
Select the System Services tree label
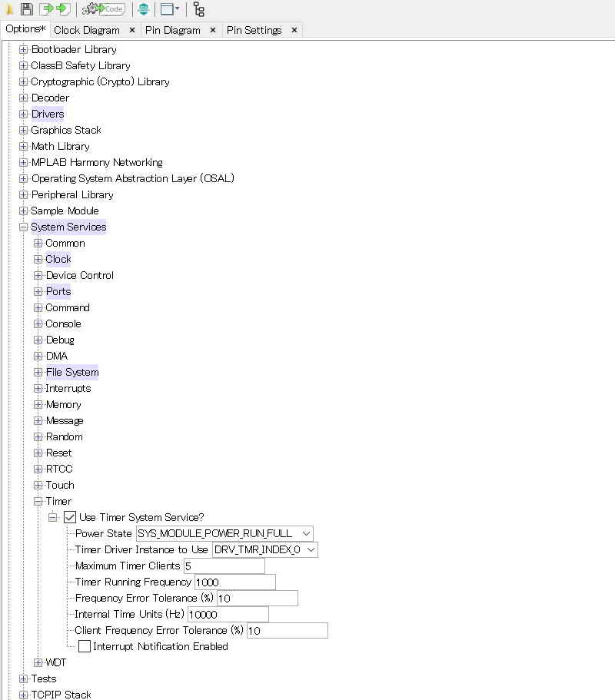(68, 227)
